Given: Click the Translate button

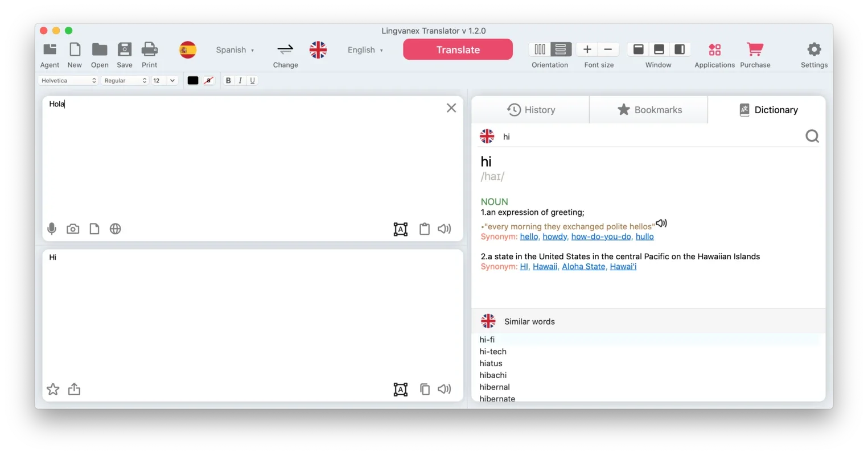Looking at the screenshot, I should (458, 49).
